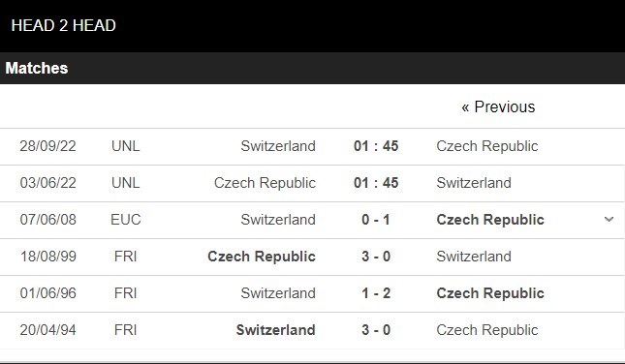625x364 pixels.
Task: Select the 03/06/22 match time 01 : 45
Action: tap(376, 183)
